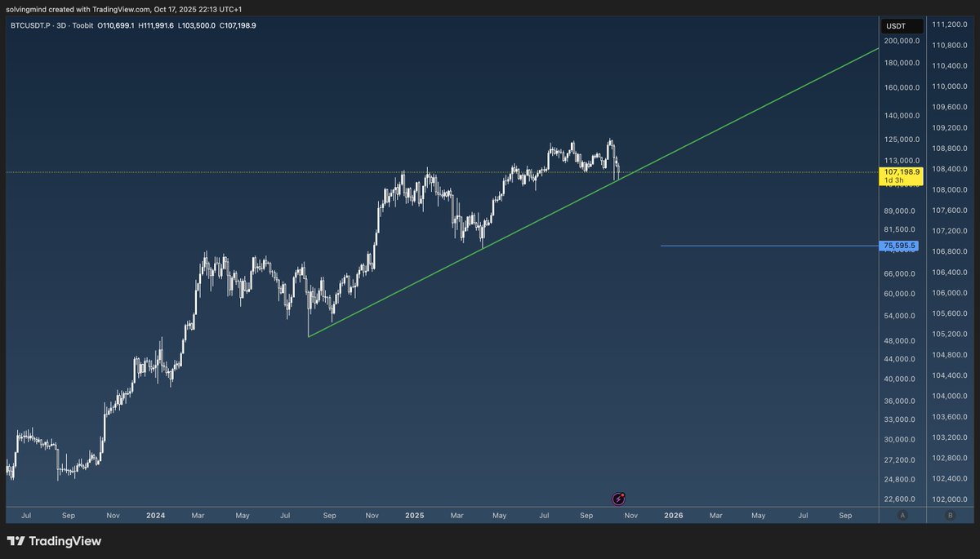Screen dimensions: 980x559
Task: Click the O110,699.1 open value in the legend
Action: click(x=115, y=25)
